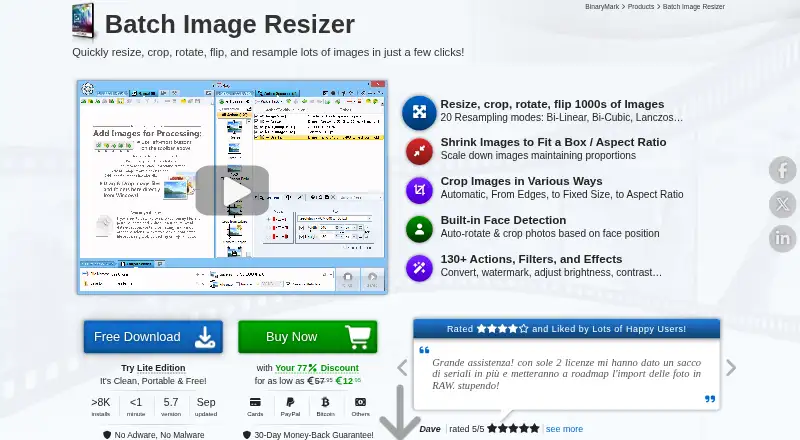Click the red shrink images icon
This screenshot has height=440, width=800.
pos(419,151)
